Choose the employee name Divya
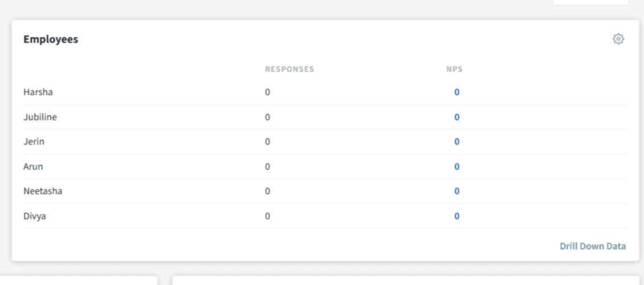Screen dimensions: 644x285 pos(35,216)
